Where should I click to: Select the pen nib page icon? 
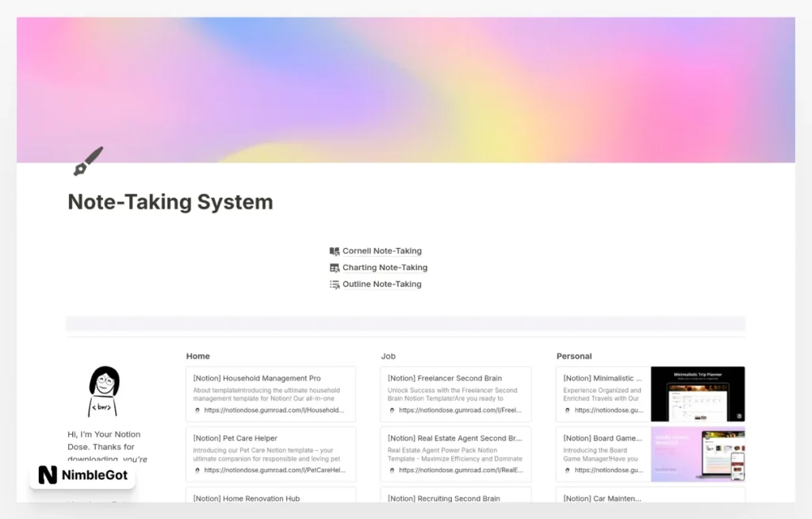pos(87,160)
